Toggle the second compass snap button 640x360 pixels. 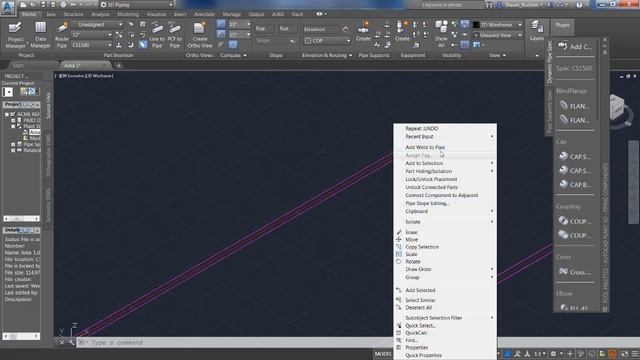pos(221,34)
